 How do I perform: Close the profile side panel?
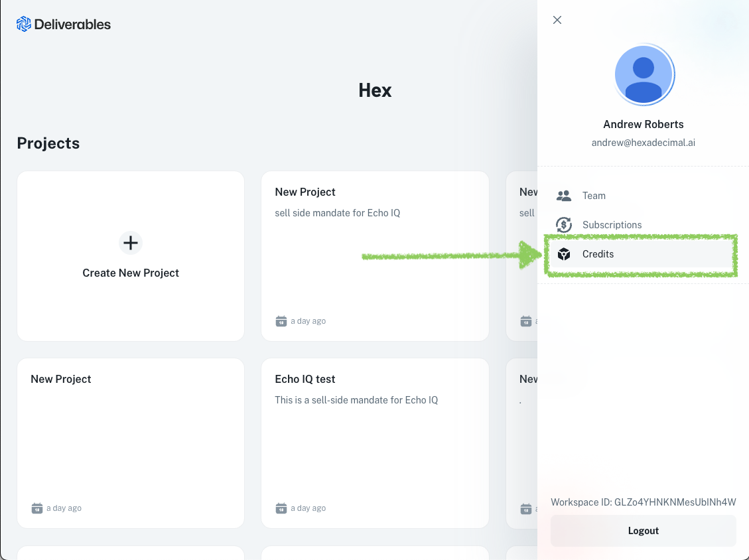click(x=557, y=20)
